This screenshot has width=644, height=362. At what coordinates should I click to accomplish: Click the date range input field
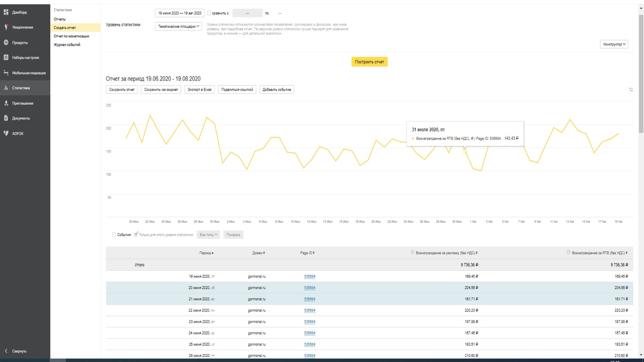[179, 13]
